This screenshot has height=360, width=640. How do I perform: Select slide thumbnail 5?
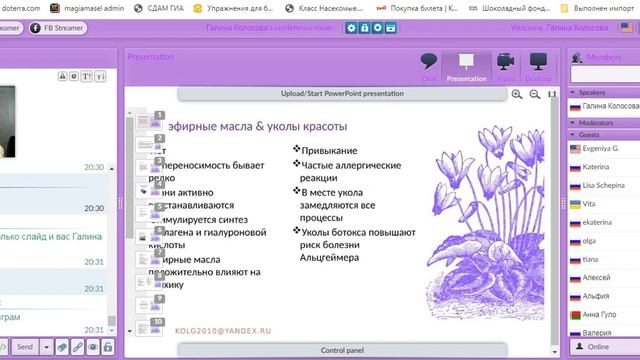[x=149, y=213]
